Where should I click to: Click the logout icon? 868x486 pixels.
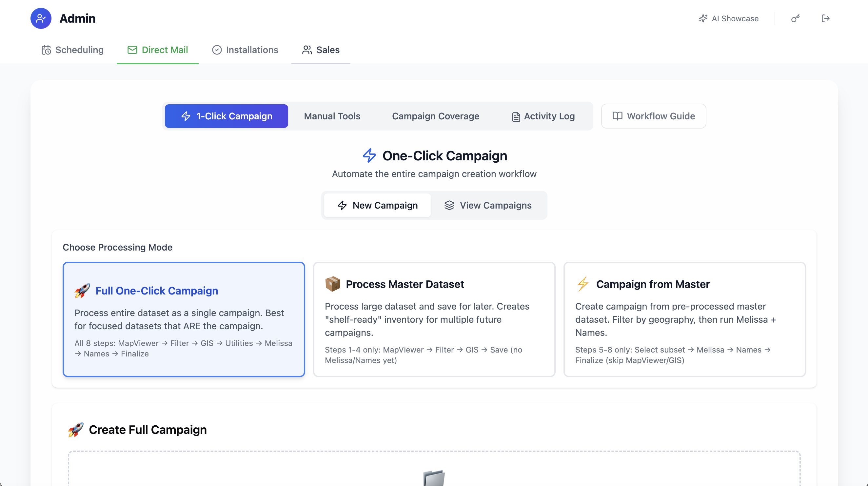coord(825,19)
